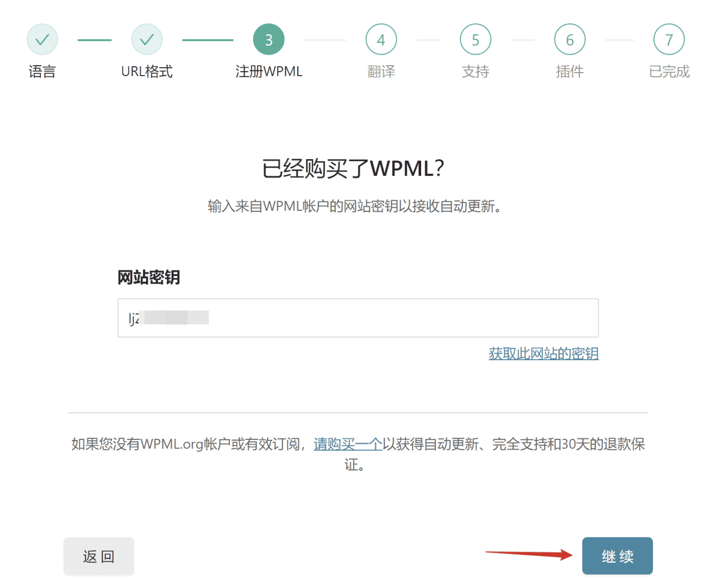
Task: Click the 插件 step label
Action: click(x=569, y=71)
